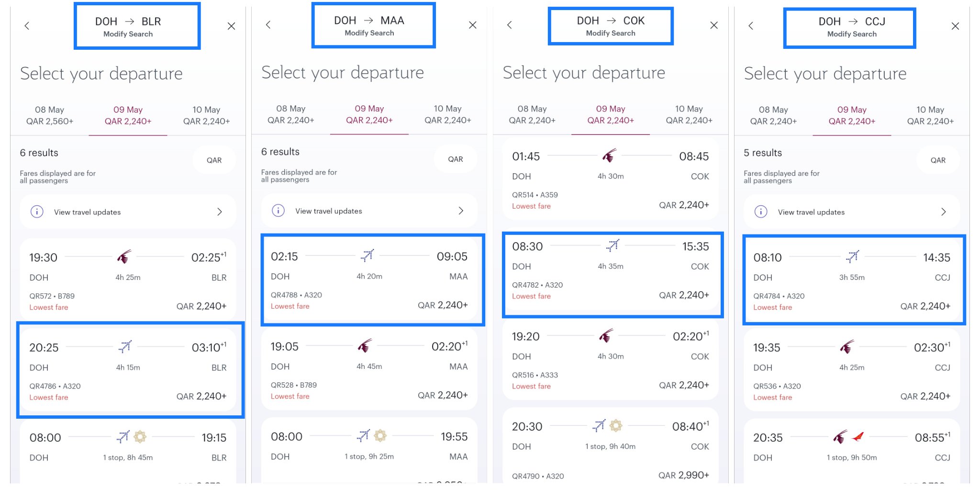The height and width of the screenshot is (490, 980).
Task: Select the QR514 01:45 departure flight to COK
Action: [x=610, y=179]
